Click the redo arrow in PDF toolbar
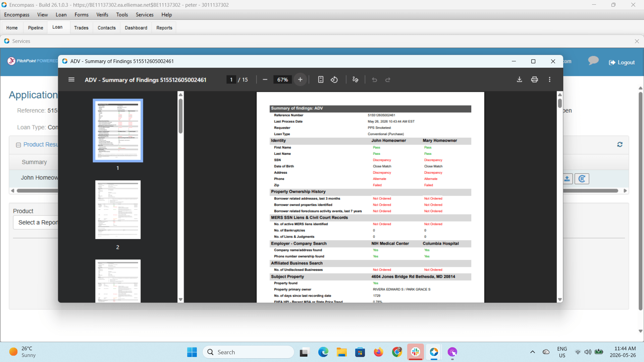The width and height of the screenshot is (644, 362). pyautogui.click(x=388, y=80)
